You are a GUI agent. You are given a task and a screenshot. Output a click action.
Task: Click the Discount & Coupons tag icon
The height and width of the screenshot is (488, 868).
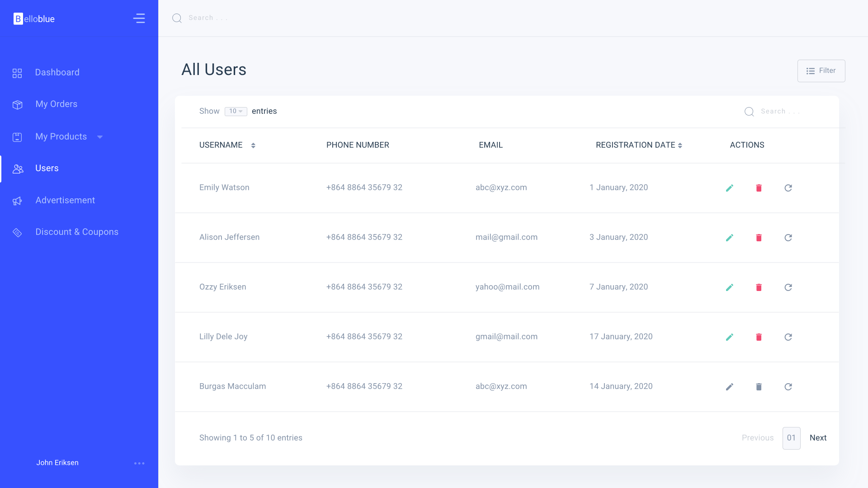pyautogui.click(x=17, y=233)
